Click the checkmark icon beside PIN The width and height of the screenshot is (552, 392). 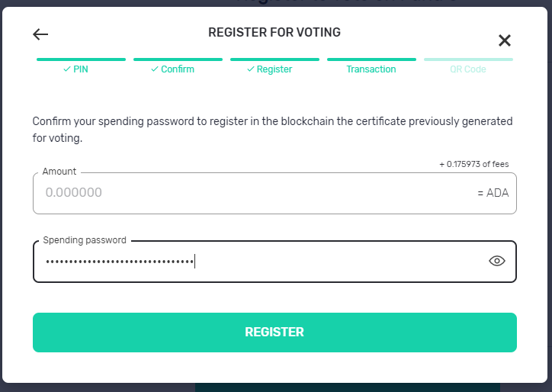67,69
